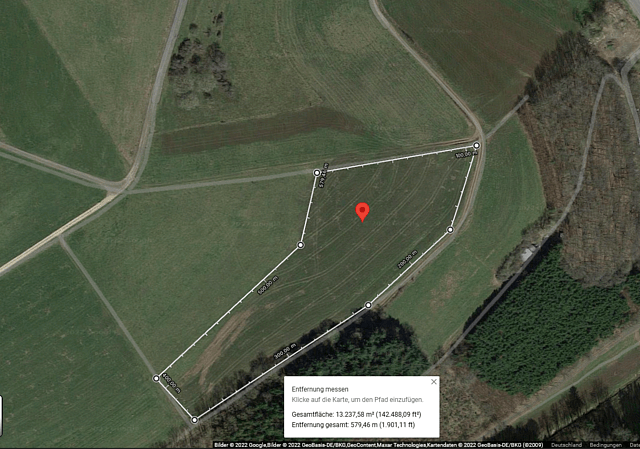Click the 400,00 m distance label
This screenshot has height=449, width=640.
pos(171,382)
